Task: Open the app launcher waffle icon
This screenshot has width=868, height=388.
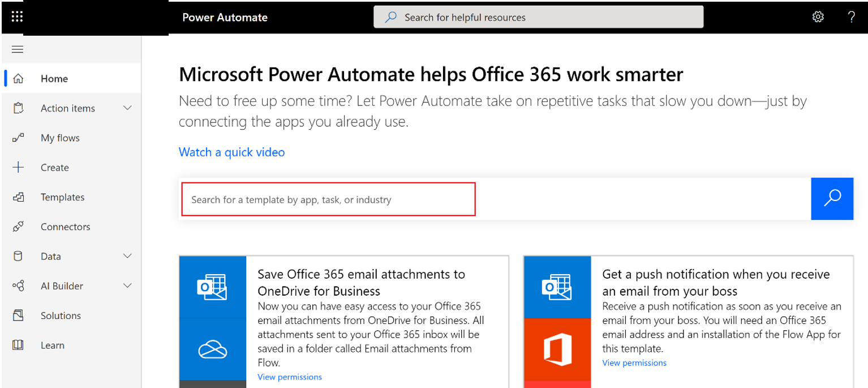Action: coord(17,17)
